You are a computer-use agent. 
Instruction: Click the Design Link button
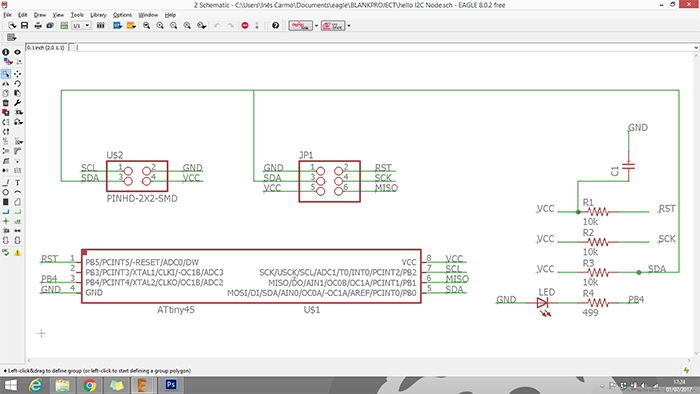click(x=300, y=25)
